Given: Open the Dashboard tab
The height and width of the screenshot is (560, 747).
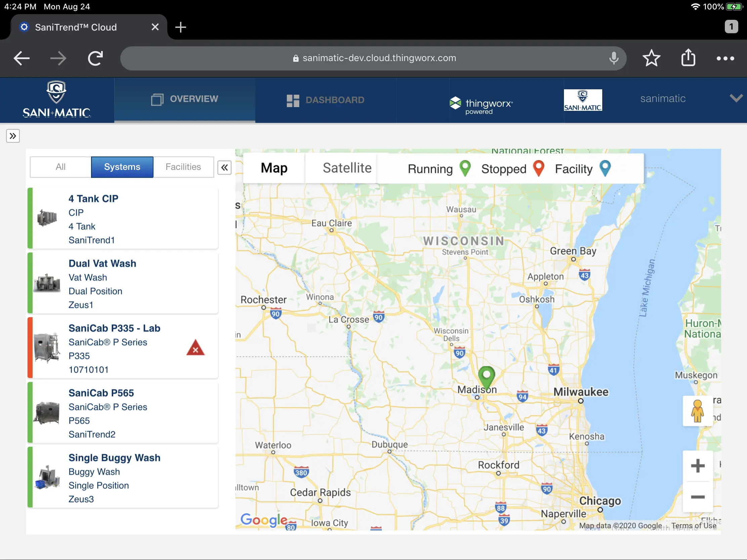Looking at the screenshot, I should (325, 100).
